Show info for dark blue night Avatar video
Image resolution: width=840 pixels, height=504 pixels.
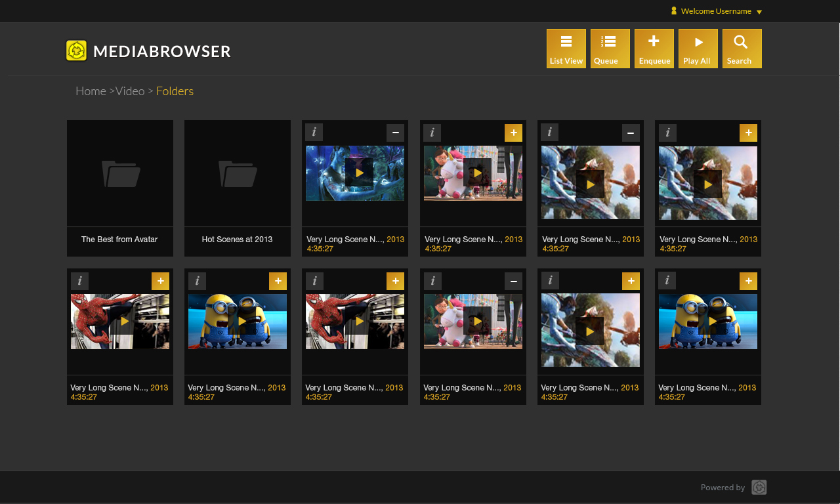(314, 132)
